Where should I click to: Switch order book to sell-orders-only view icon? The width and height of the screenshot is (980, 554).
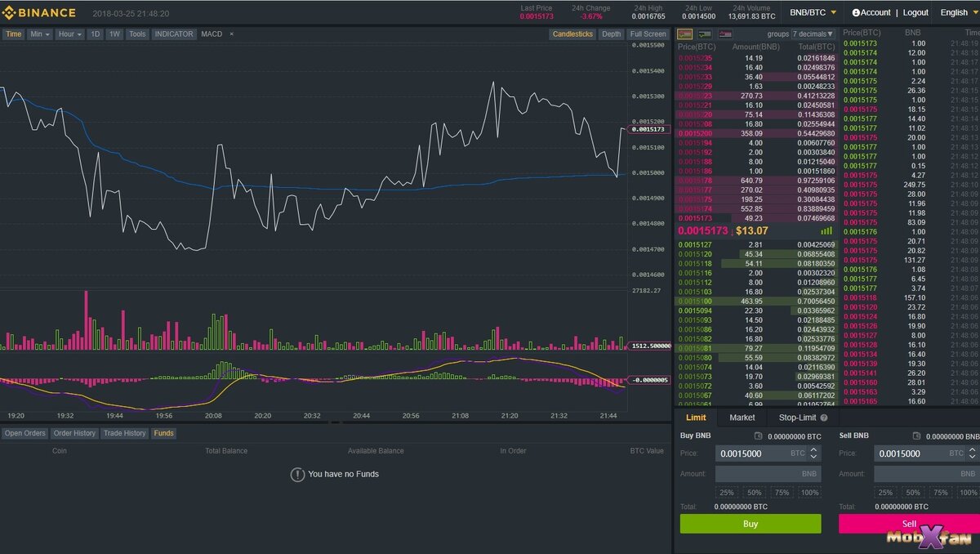click(725, 34)
